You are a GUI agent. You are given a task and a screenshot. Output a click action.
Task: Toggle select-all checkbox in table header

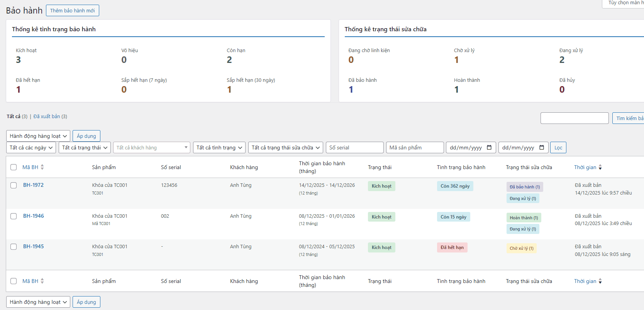point(14,167)
